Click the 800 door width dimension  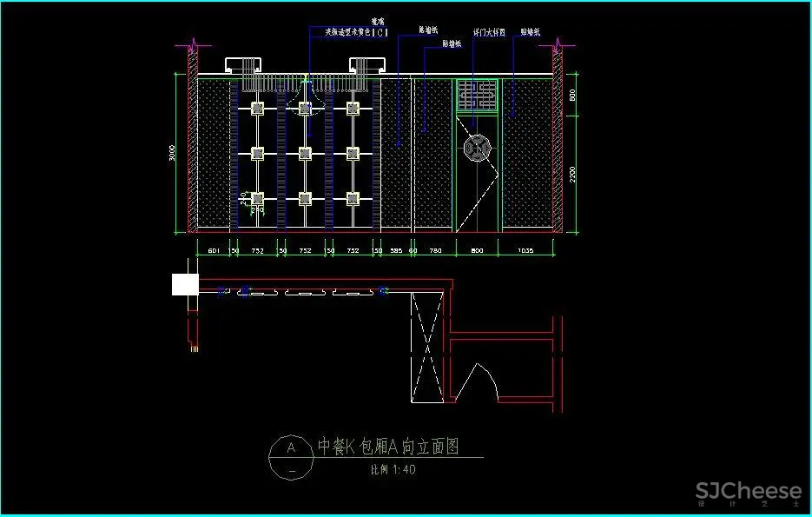pos(477,250)
